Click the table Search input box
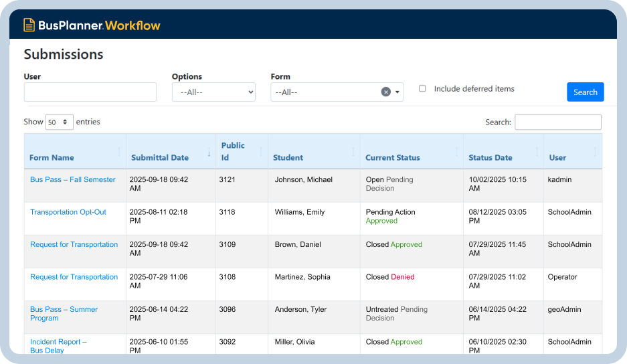The height and width of the screenshot is (364, 627). [557, 122]
